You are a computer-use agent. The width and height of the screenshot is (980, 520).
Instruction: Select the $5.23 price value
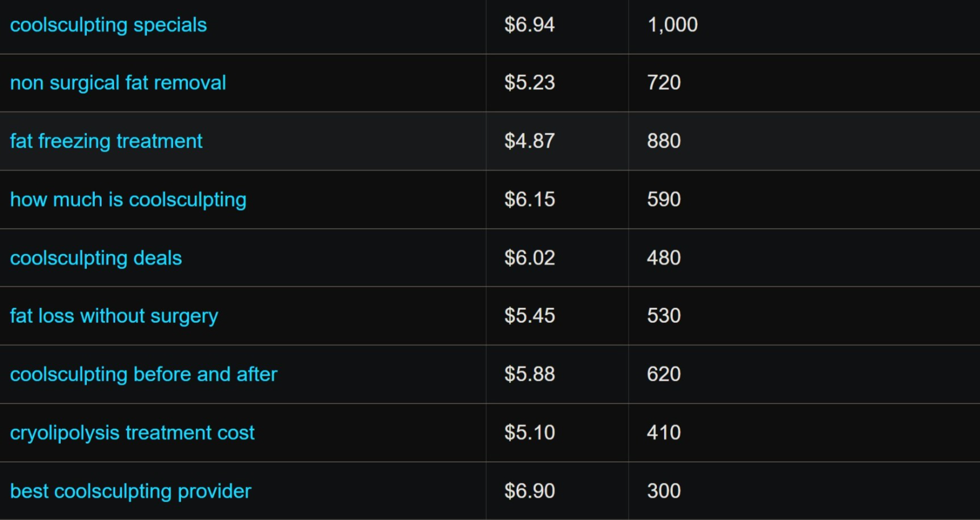point(529,83)
